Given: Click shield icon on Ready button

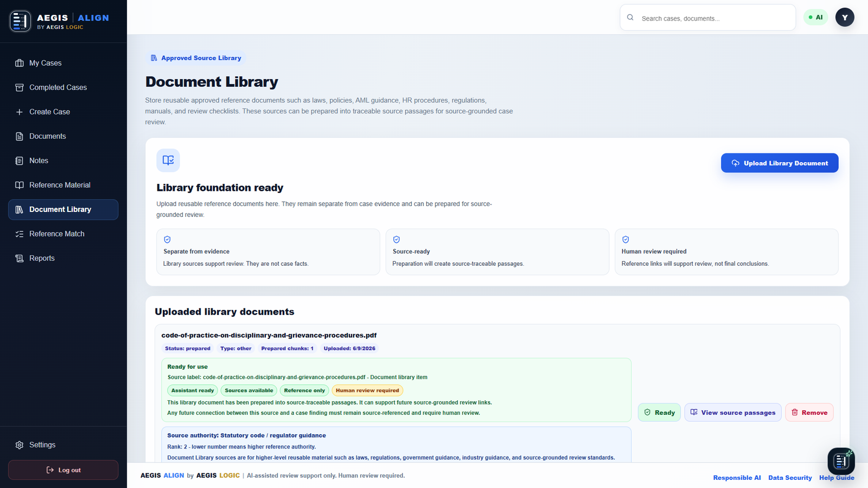Looking at the screenshot, I should coord(647,413).
